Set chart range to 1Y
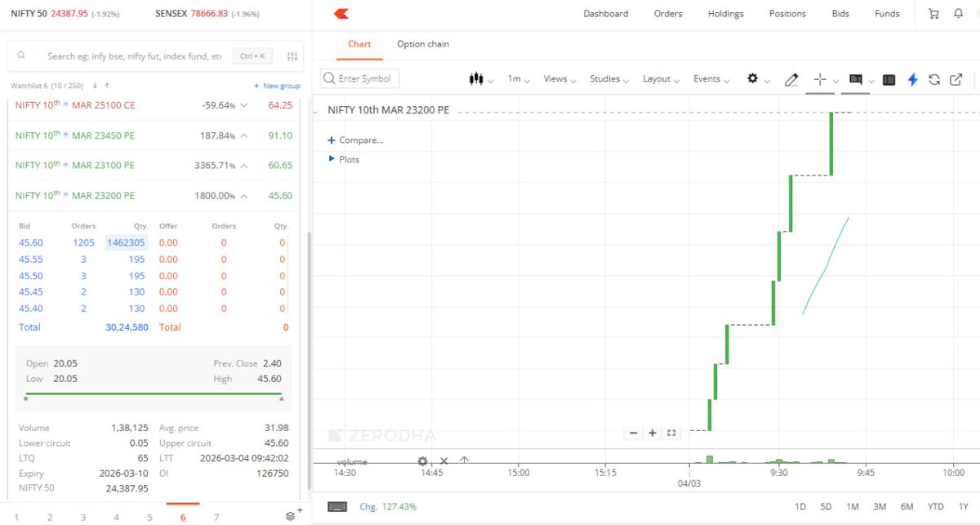 (x=964, y=507)
